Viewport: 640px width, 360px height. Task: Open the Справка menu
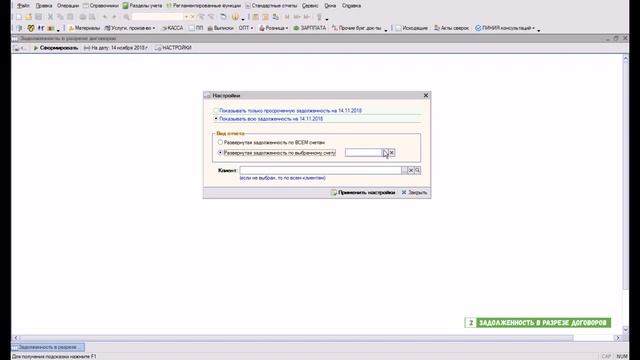(351, 6)
